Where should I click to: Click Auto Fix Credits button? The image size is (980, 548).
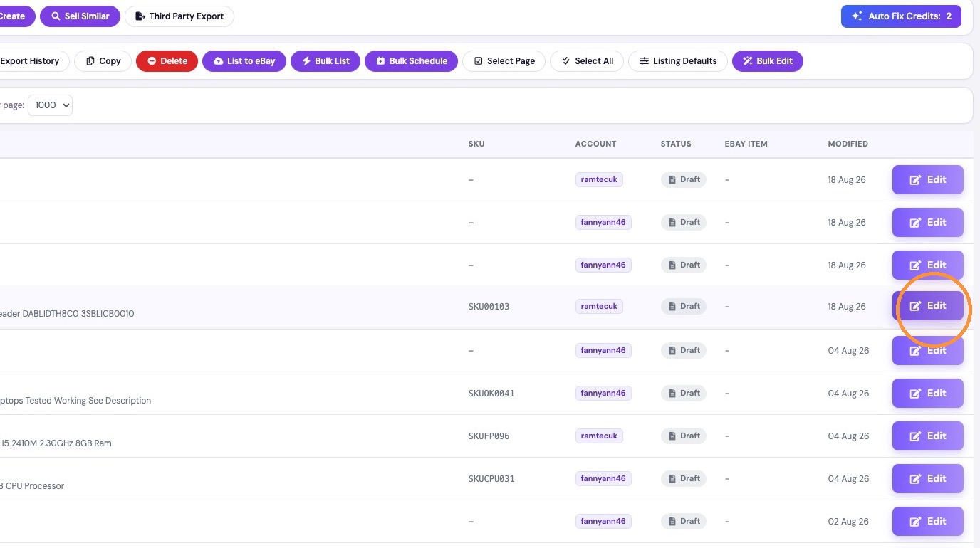point(901,16)
